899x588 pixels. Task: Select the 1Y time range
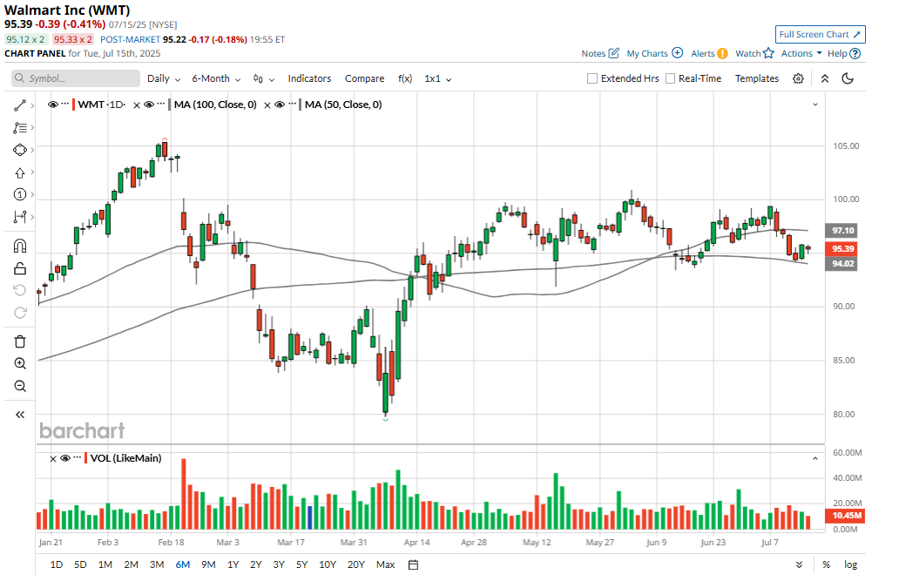click(x=233, y=564)
